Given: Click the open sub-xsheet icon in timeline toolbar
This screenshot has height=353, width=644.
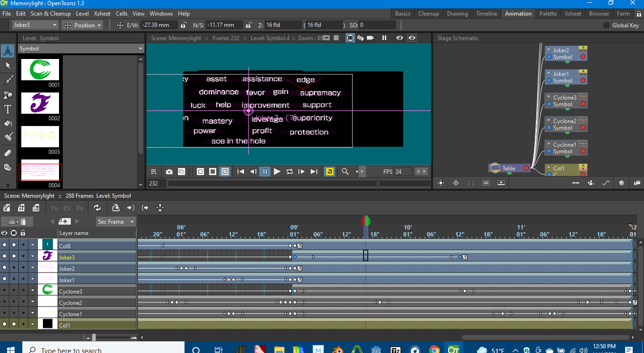Looking at the screenshot, I should click(130, 208).
